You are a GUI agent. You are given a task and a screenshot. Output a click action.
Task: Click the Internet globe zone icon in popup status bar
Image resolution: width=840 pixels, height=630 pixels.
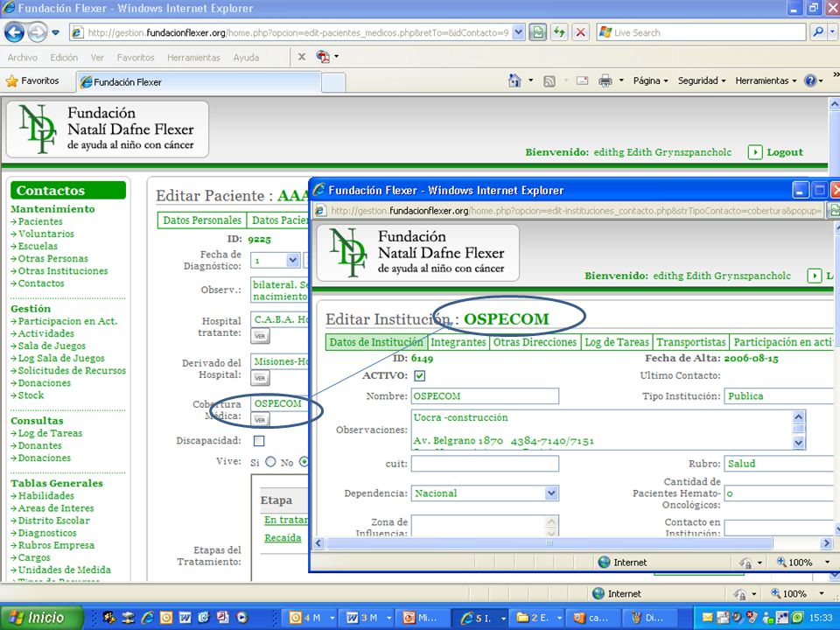(x=604, y=562)
